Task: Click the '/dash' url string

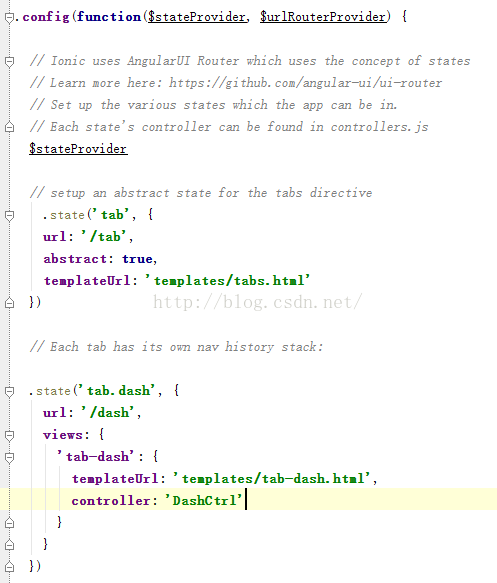Action: [108, 412]
